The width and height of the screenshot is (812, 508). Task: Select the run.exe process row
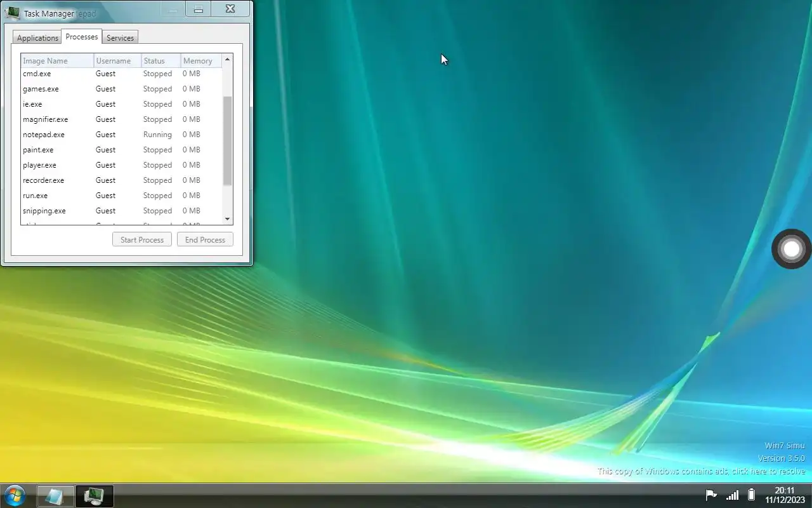pyautogui.click(x=121, y=196)
